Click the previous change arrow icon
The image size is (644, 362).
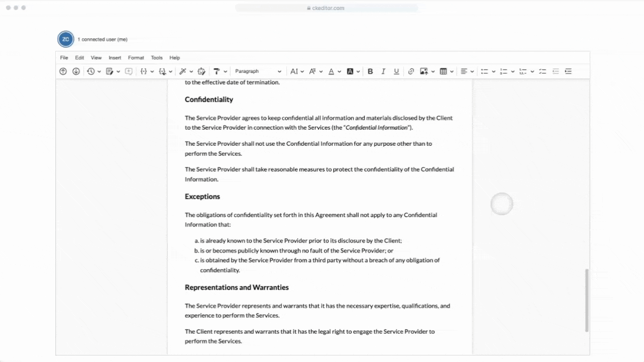click(x=63, y=71)
